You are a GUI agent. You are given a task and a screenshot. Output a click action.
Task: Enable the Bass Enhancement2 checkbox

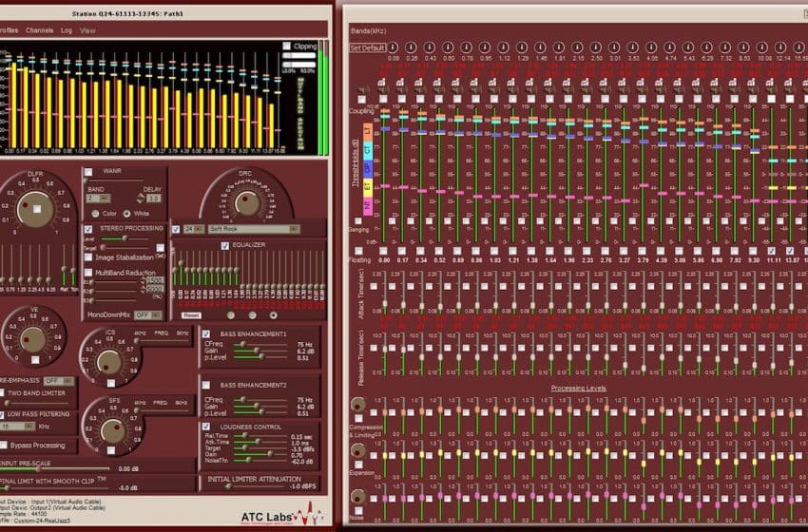point(206,385)
